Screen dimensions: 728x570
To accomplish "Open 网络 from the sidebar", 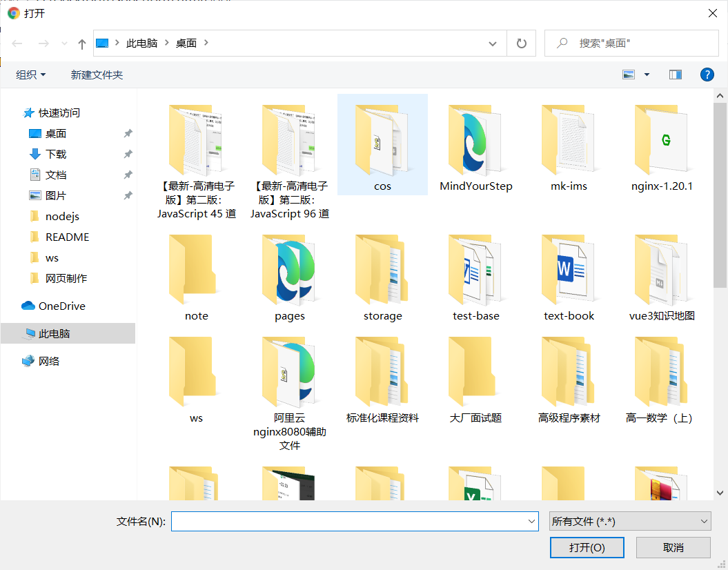I will [x=50, y=361].
